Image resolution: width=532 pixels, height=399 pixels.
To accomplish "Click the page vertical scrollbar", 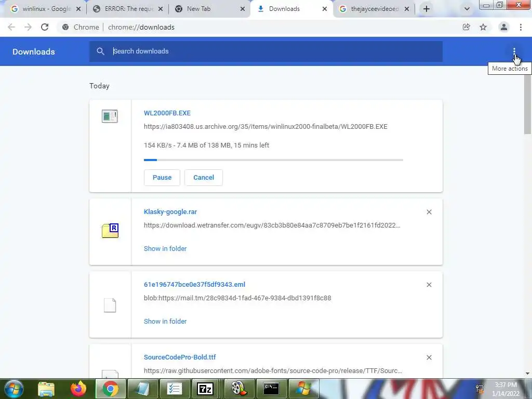I will click(528, 103).
